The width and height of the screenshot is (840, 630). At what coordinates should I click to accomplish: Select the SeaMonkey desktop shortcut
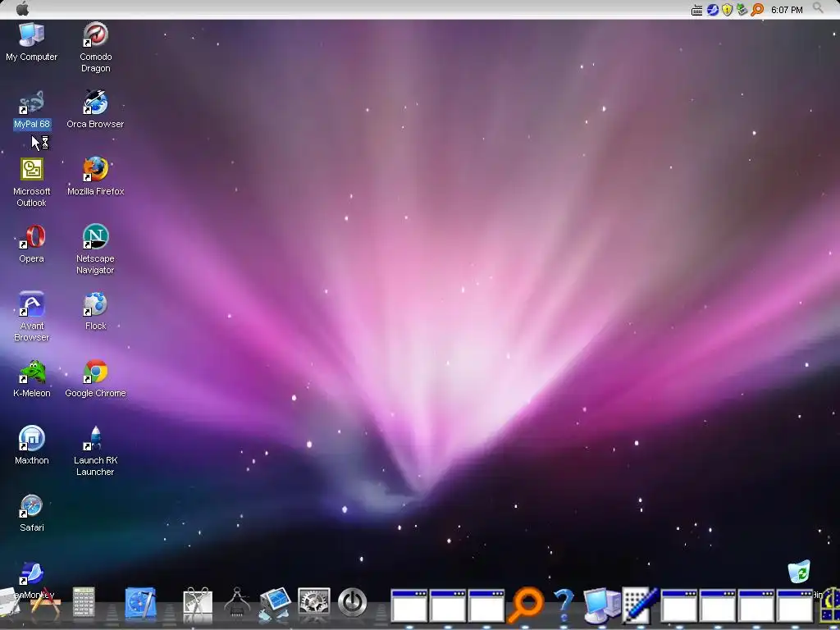32,573
